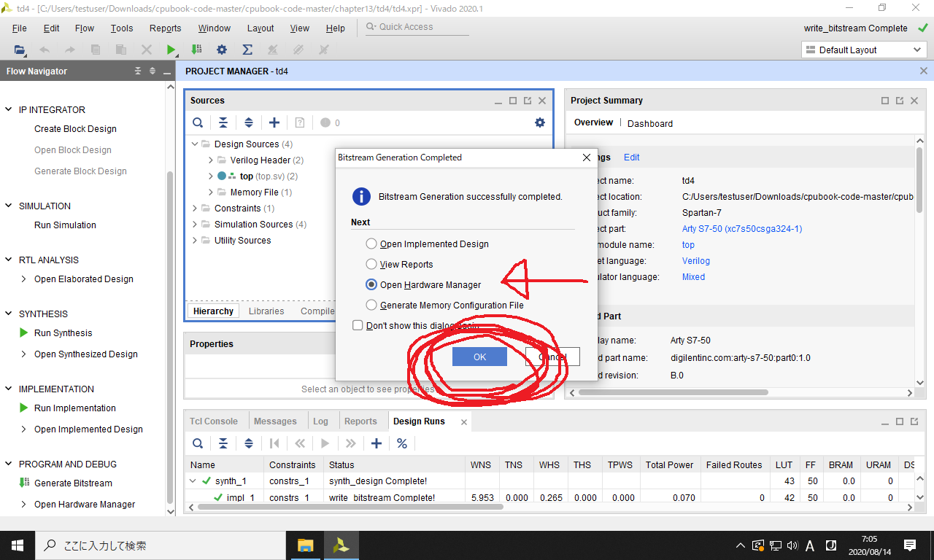The width and height of the screenshot is (934, 560).
Task: Click Edit link in Project Summary
Action: (632, 157)
